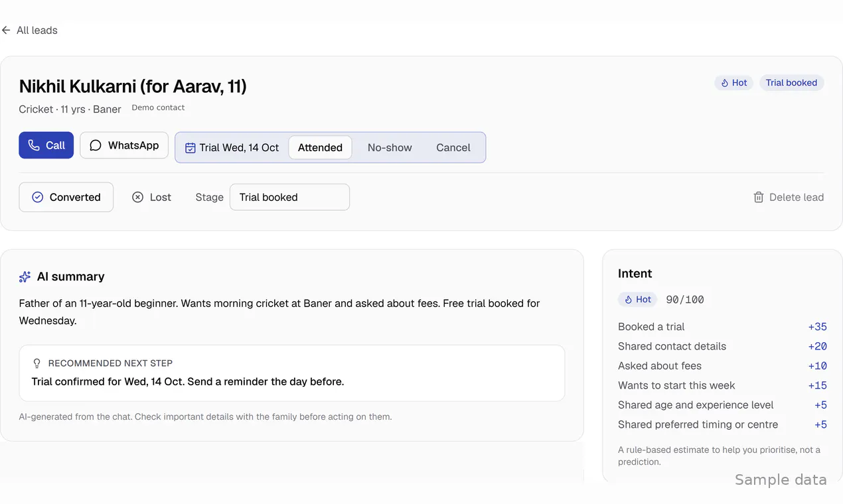Select Cancel for the trial
843x504 pixels.
click(x=453, y=148)
